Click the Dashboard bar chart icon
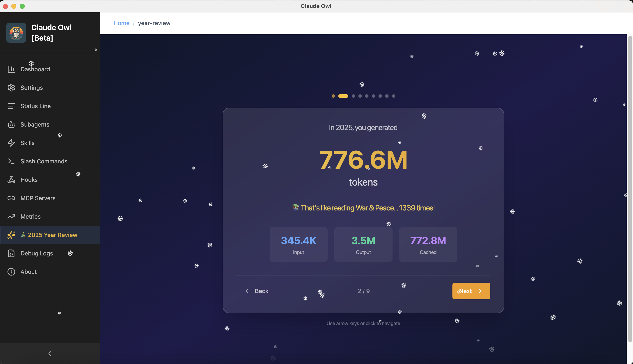This screenshot has width=633, height=364. 11,69
